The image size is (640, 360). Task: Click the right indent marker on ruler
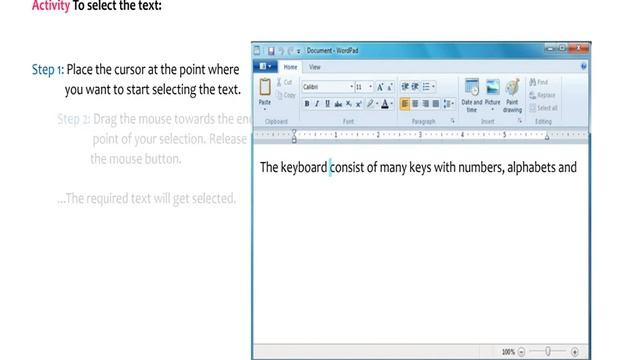547,138
